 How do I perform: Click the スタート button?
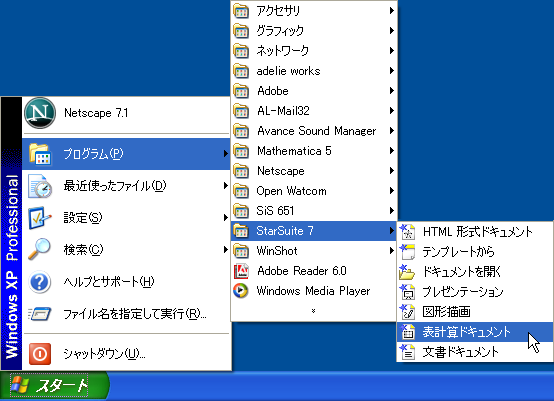click(54, 385)
